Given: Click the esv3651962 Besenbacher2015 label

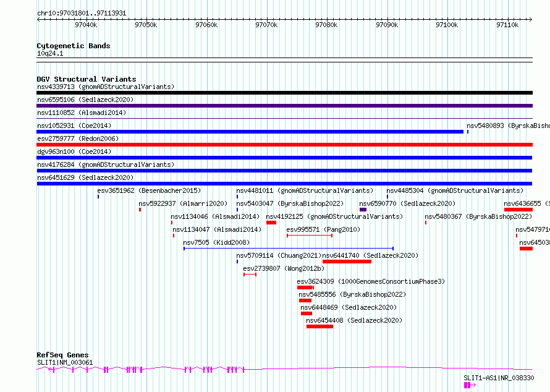Looking at the screenshot, I should click(149, 190).
